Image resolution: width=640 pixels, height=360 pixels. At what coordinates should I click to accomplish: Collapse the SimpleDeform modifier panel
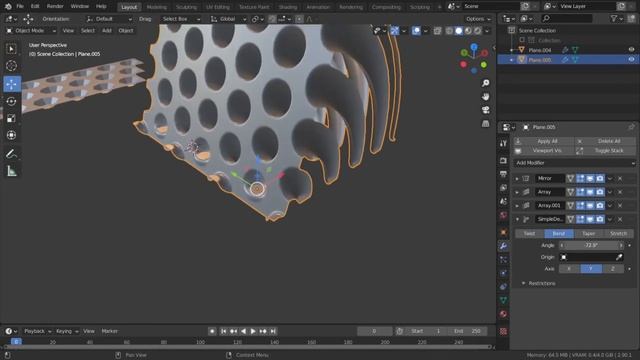coord(517,219)
